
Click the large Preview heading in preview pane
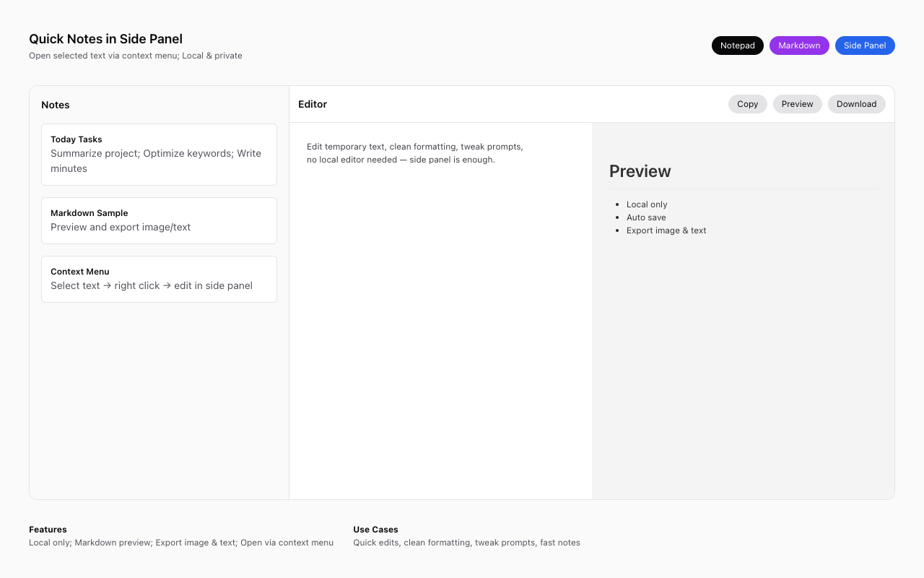pos(640,171)
